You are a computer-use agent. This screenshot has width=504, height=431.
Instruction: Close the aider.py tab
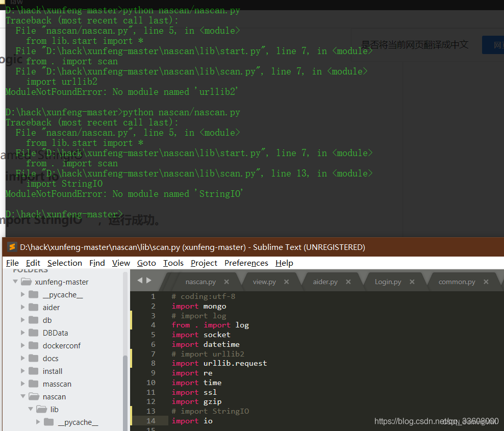pos(348,282)
